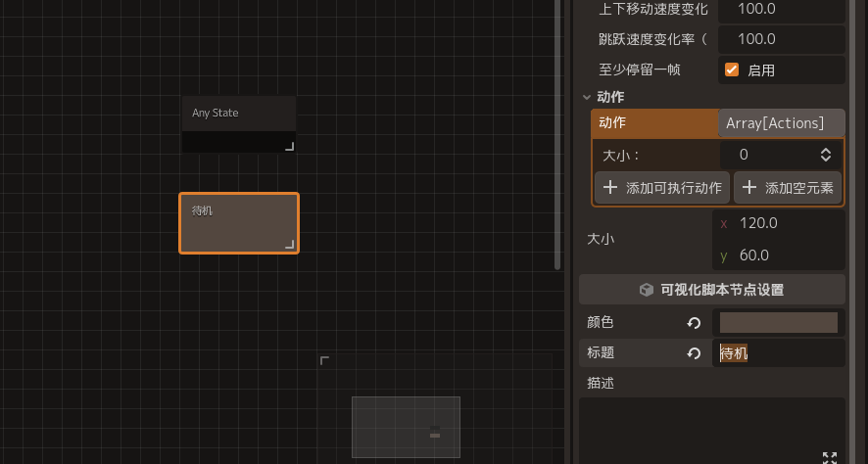Viewport: 868px width, 464px height.
Task: Click 添加空元素 button
Action: (788, 188)
